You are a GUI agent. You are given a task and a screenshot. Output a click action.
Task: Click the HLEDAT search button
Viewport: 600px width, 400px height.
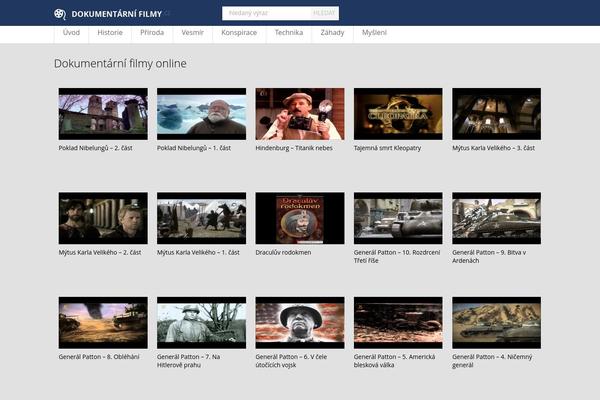(324, 13)
